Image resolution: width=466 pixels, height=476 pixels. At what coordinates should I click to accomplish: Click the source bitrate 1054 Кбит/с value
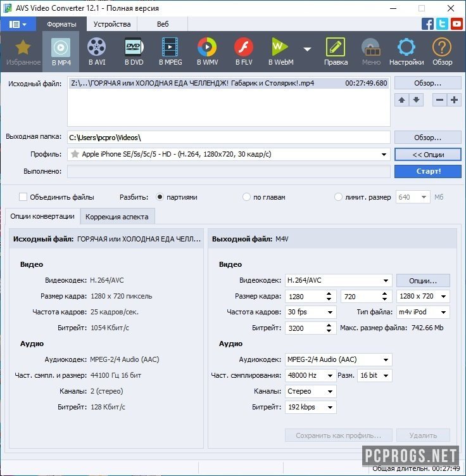tap(110, 328)
